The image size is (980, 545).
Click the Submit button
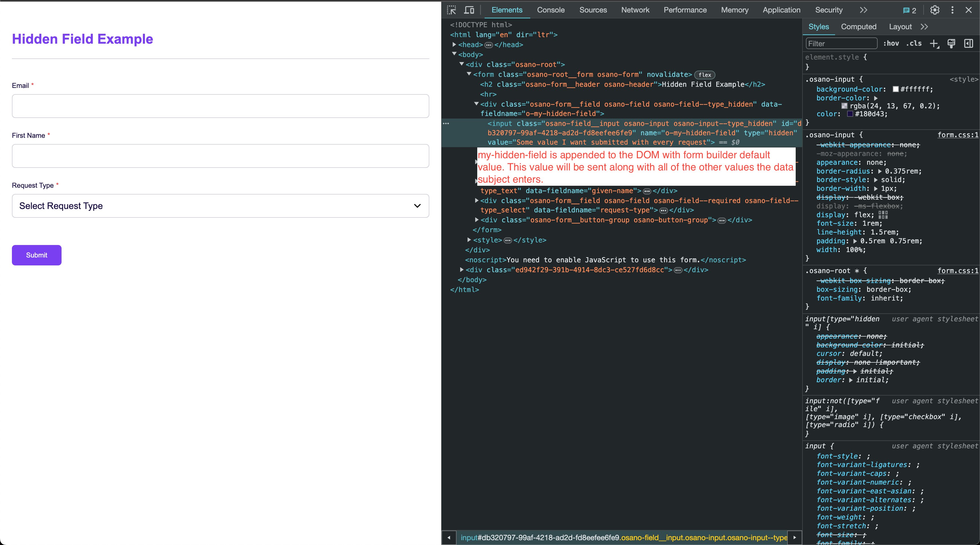37,255
